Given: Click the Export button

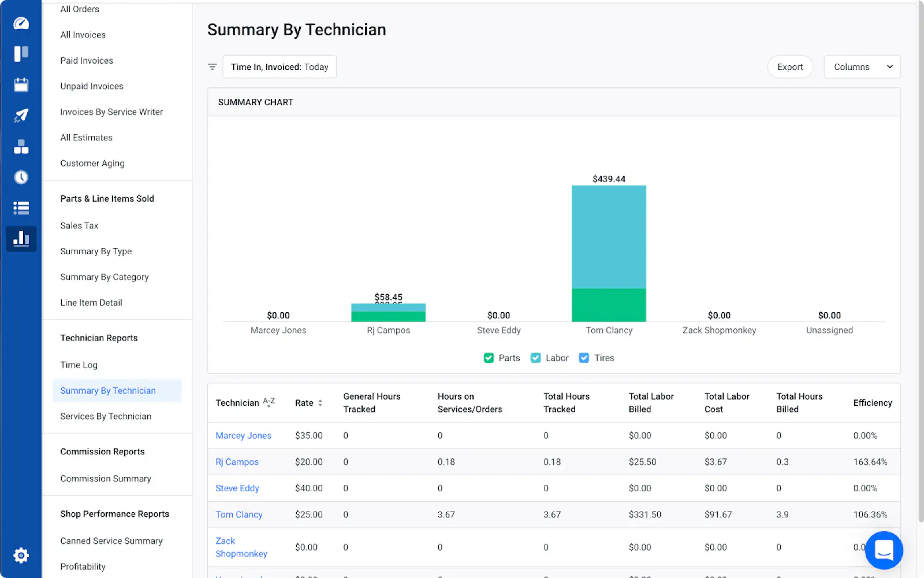Looking at the screenshot, I should coord(789,67).
